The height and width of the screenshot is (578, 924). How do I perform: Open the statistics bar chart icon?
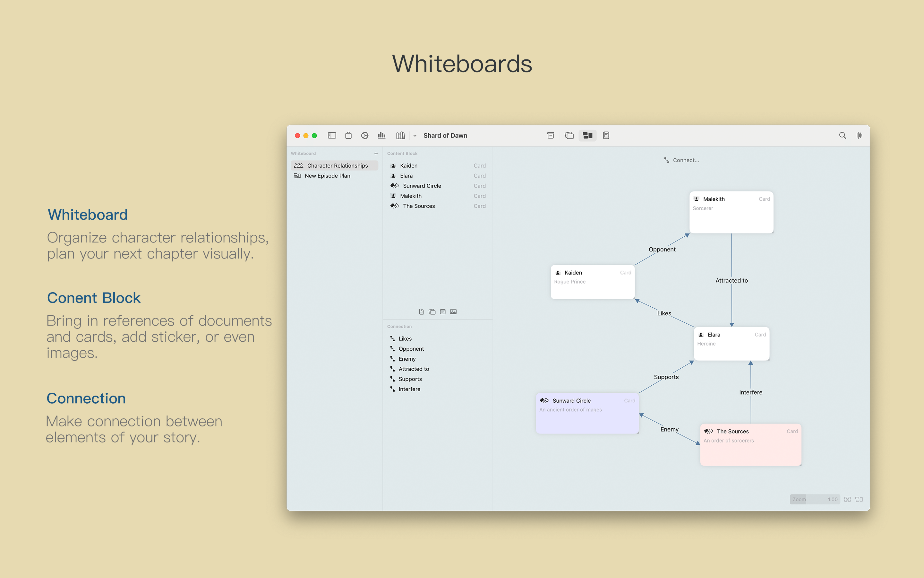[x=381, y=135]
